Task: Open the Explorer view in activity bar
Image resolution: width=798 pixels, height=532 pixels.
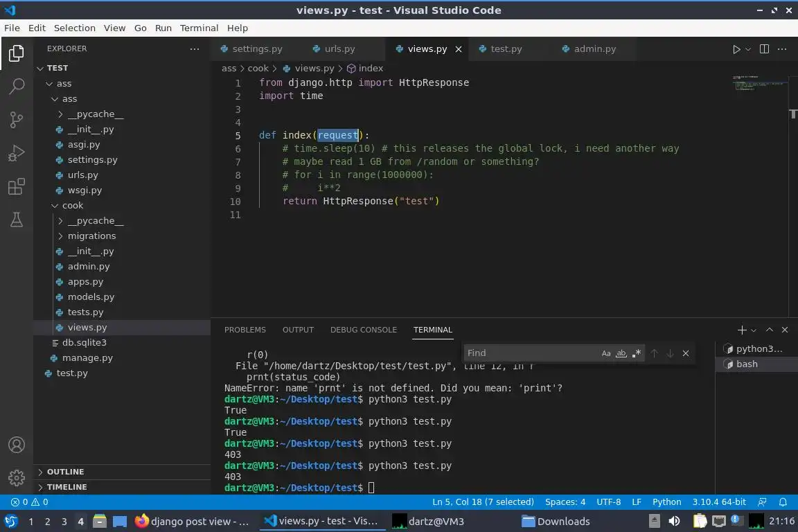Action: pyautogui.click(x=17, y=53)
